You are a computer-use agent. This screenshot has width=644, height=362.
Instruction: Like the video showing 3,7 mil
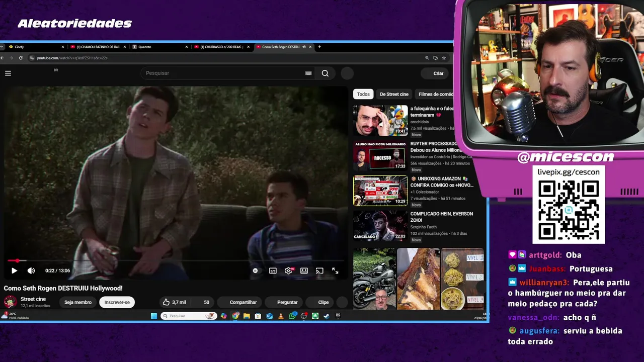[174, 302]
